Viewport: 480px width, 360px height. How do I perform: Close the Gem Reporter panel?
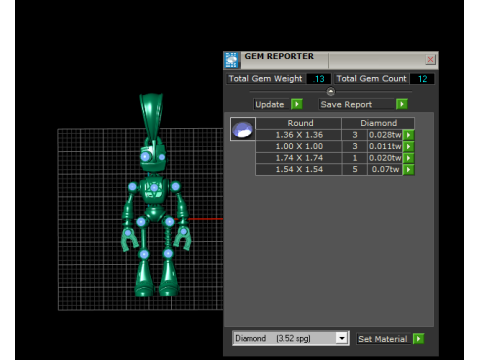[430, 60]
